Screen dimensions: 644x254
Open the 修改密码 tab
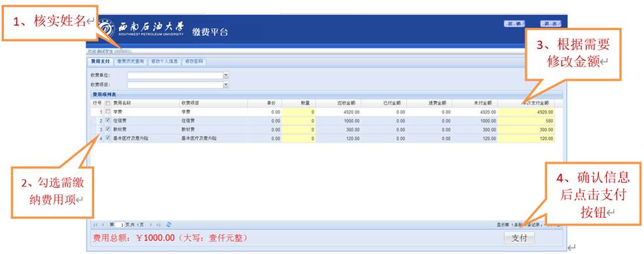[194, 62]
